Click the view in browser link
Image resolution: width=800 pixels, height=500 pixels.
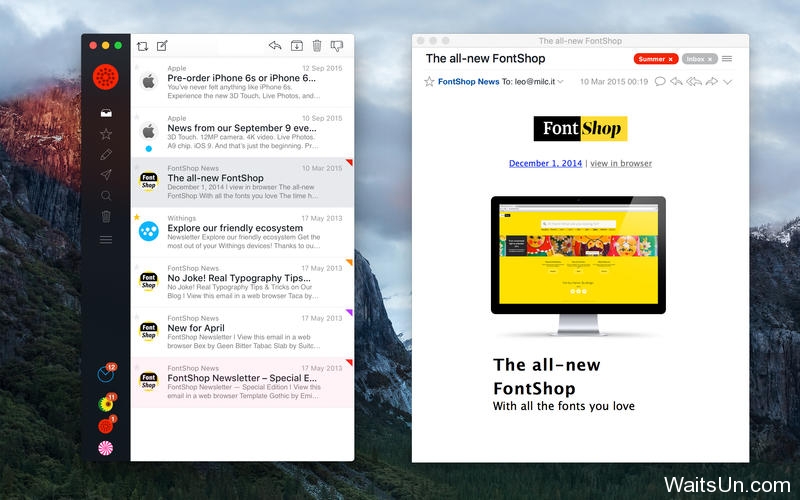coord(621,163)
